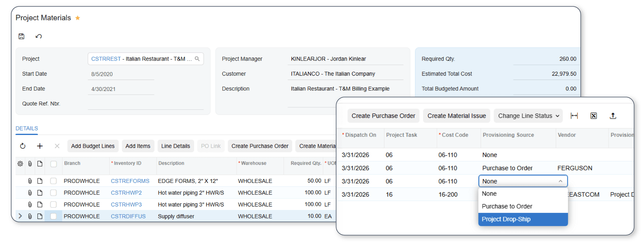Screen dimensions: 644x246
Task: Click the Quote Ref. Nbr. field
Action: [x=145, y=104]
